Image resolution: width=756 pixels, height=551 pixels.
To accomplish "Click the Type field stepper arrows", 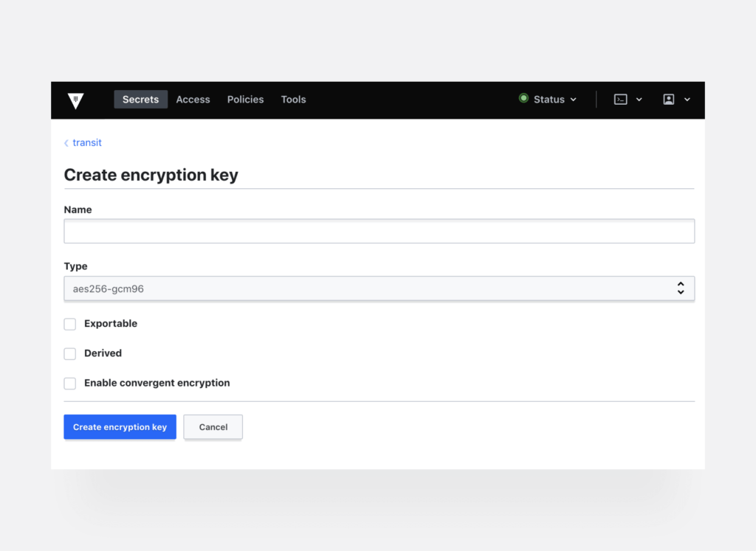I will pyautogui.click(x=680, y=288).
